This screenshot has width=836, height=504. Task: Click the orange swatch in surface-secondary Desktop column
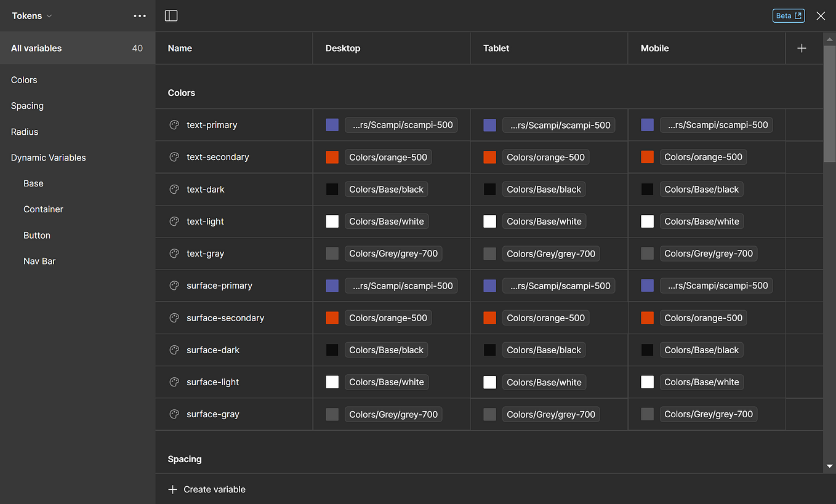(x=332, y=318)
